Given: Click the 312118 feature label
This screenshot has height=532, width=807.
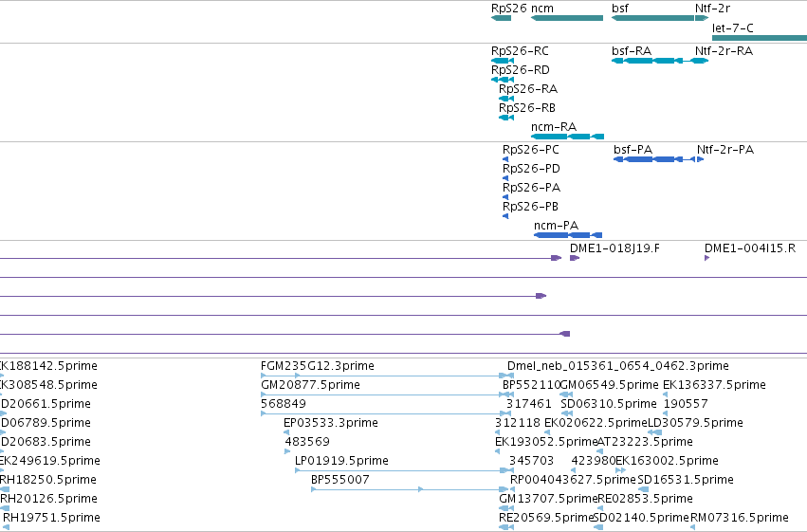Looking at the screenshot, I should [518, 423].
